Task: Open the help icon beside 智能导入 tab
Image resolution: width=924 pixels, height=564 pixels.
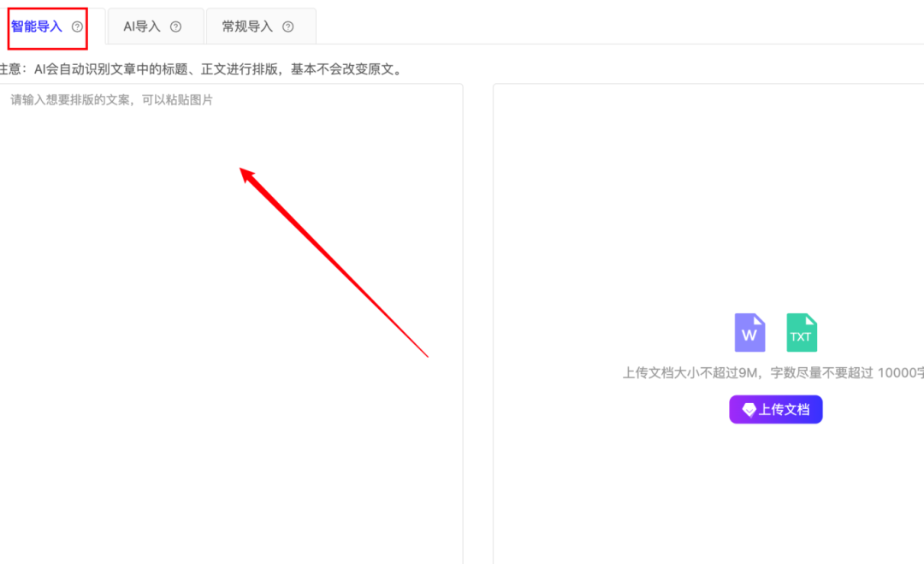Action: tap(76, 26)
